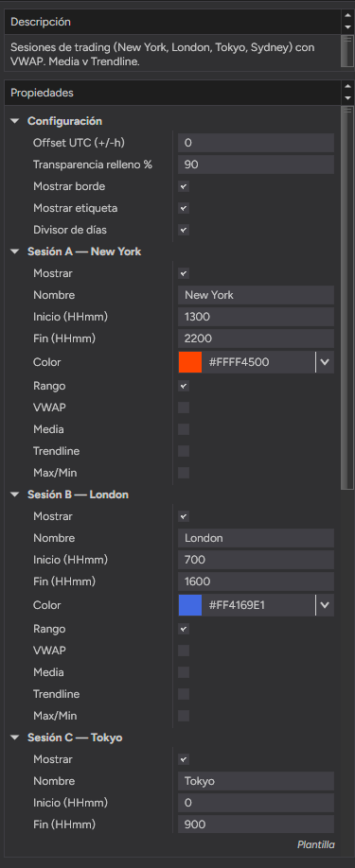Click the Tokyo Nombre field
Image resolution: width=355 pixels, height=868 pixels.
[x=256, y=781]
